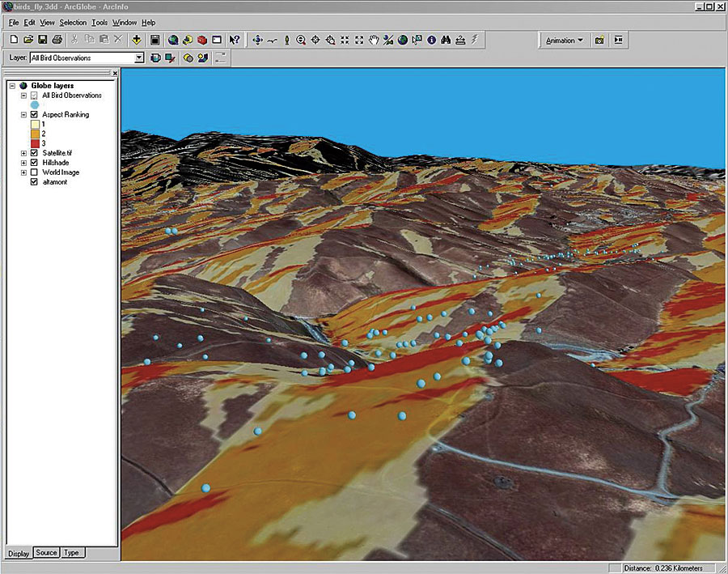Uncheck the Aspect Ranking layer checkbox
Viewport: 728px width, 574px height.
[x=34, y=115]
